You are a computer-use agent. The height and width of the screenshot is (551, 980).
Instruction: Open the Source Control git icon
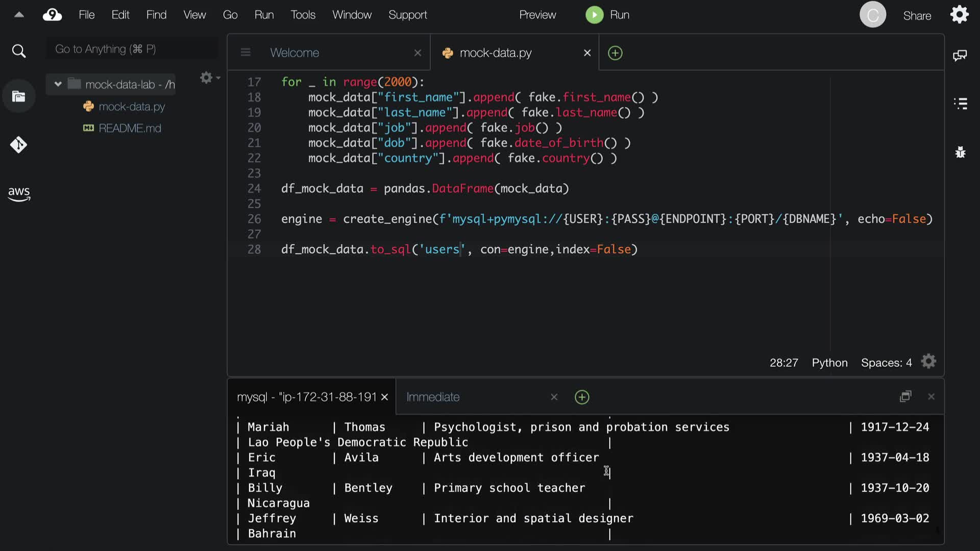(19, 145)
